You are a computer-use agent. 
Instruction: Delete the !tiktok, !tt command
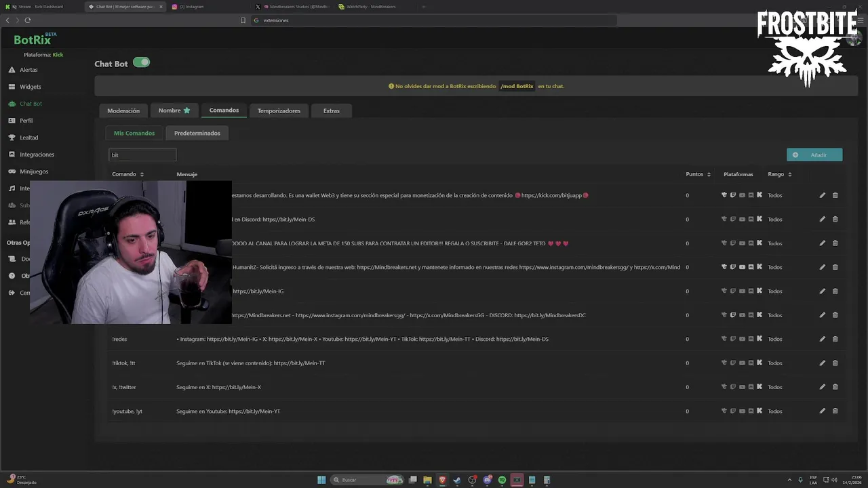(835, 363)
